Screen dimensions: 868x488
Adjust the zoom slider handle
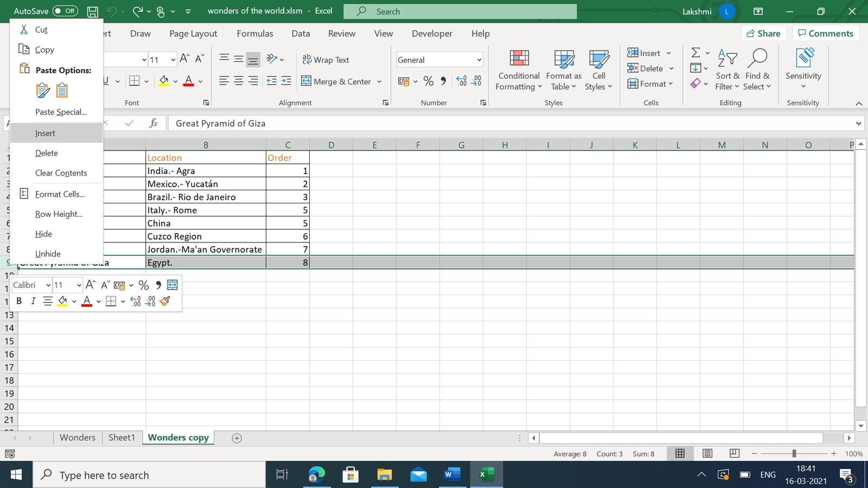click(x=794, y=453)
